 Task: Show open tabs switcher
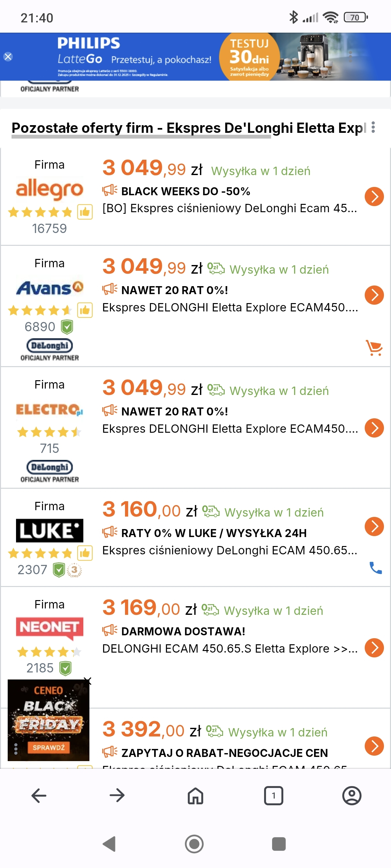pos(273,796)
